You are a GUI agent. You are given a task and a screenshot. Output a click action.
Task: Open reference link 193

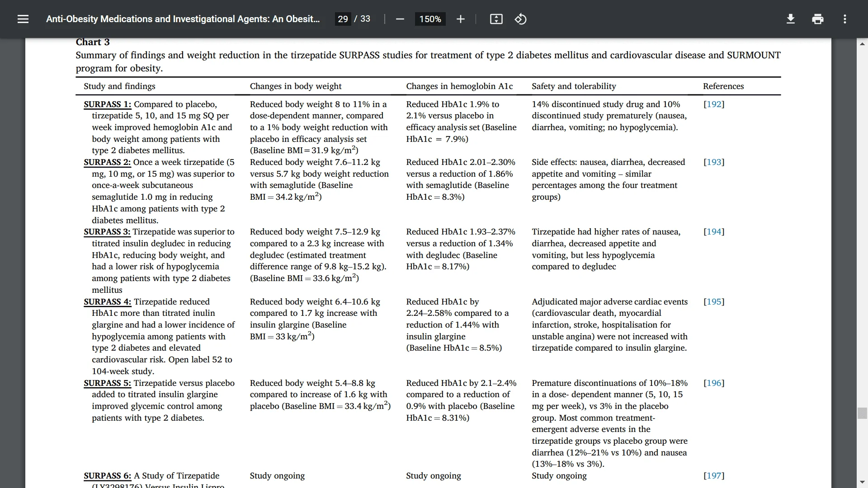[x=714, y=162]
